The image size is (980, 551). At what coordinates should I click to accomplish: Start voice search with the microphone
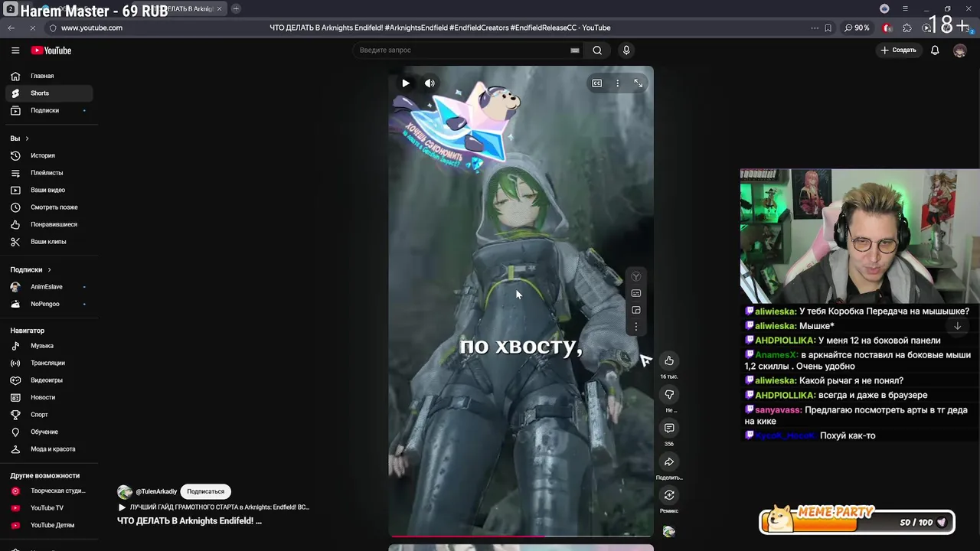pyautogui.click(x=626, y=51)
